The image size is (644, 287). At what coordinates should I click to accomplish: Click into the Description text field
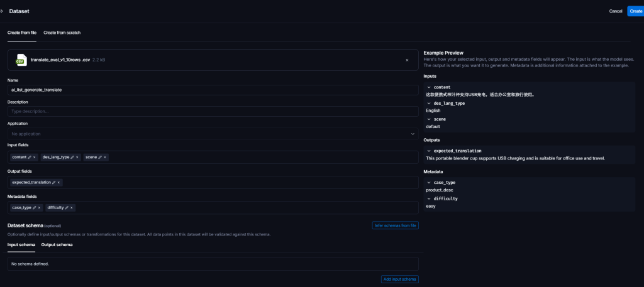[213, 111]
